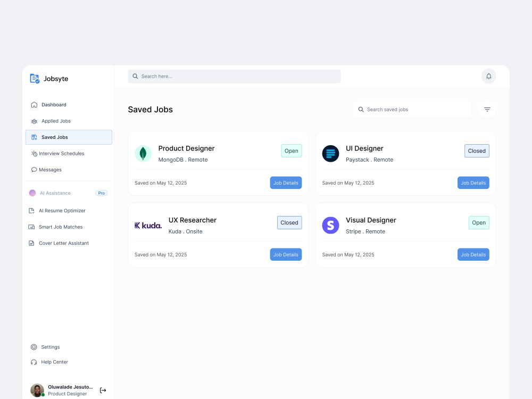This screenshot has width=532, height=399.
Task: Click the Saved Jobs sidebar icon
Action: (x=34, y=137)
